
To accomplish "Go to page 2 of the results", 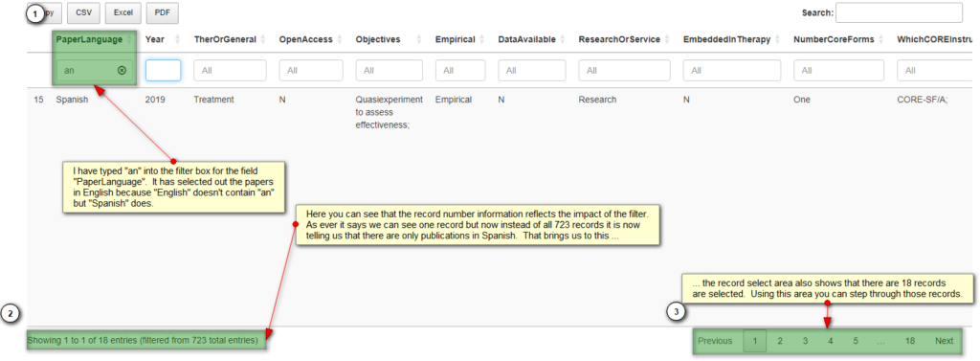I will [x=780, y=341].
